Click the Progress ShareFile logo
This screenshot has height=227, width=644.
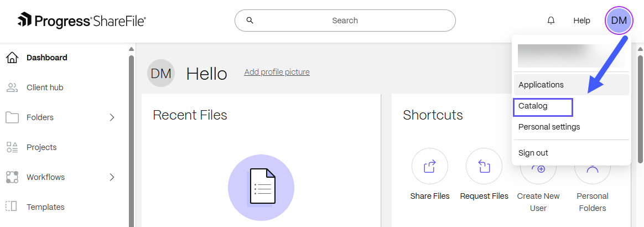(82, 21)
